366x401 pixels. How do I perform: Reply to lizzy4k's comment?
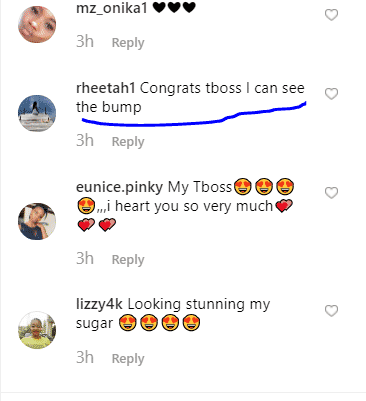pos(128,359)
